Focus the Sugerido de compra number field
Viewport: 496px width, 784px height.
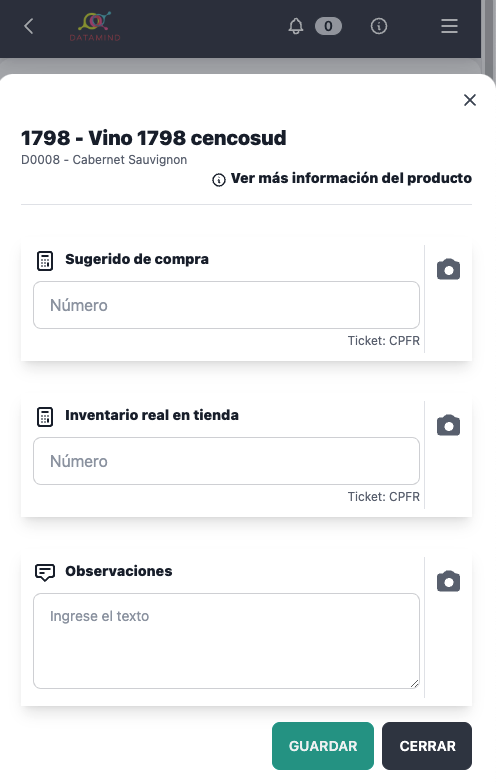point(226,305)
